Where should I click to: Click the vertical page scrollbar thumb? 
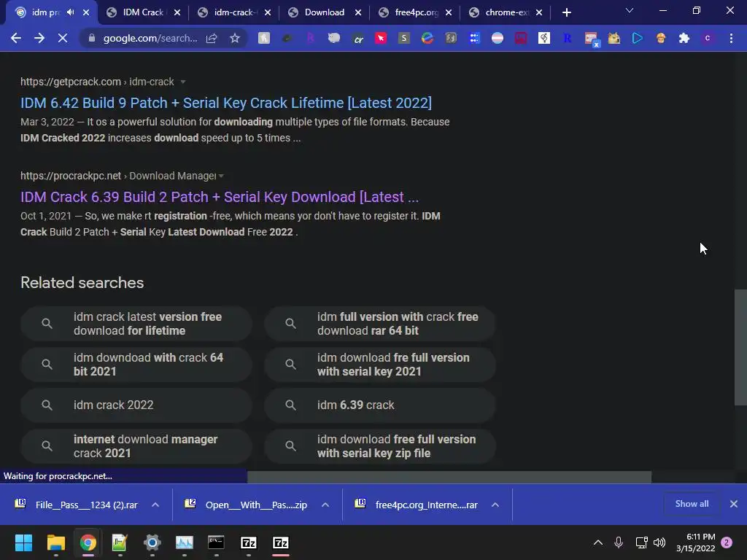point(740,348)
